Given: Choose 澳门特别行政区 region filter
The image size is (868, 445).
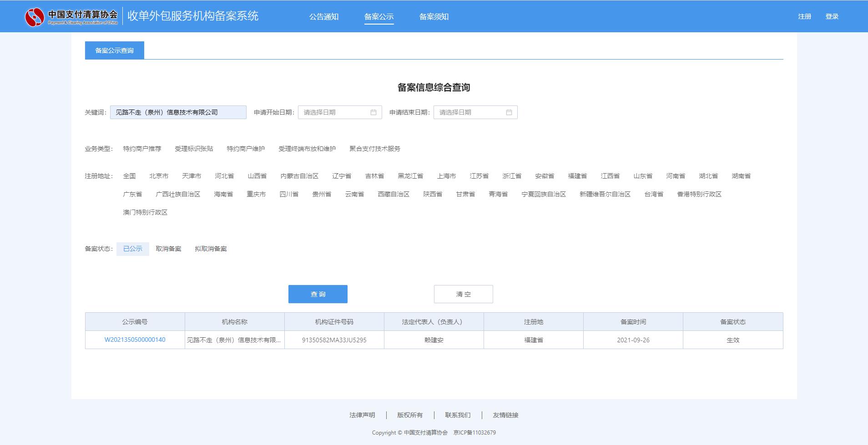Looking at the screenshot, I should (145, 212).
